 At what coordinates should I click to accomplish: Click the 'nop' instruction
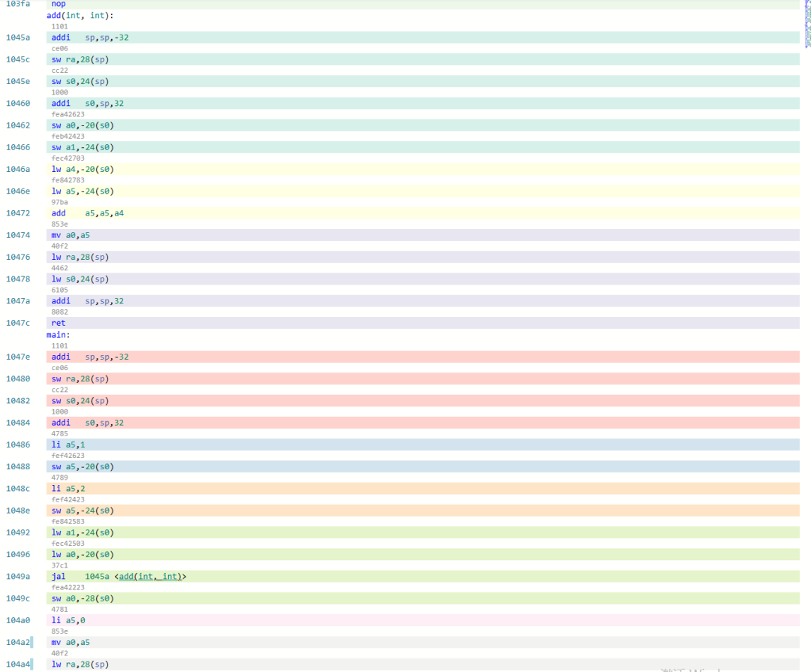click(59, 5)
